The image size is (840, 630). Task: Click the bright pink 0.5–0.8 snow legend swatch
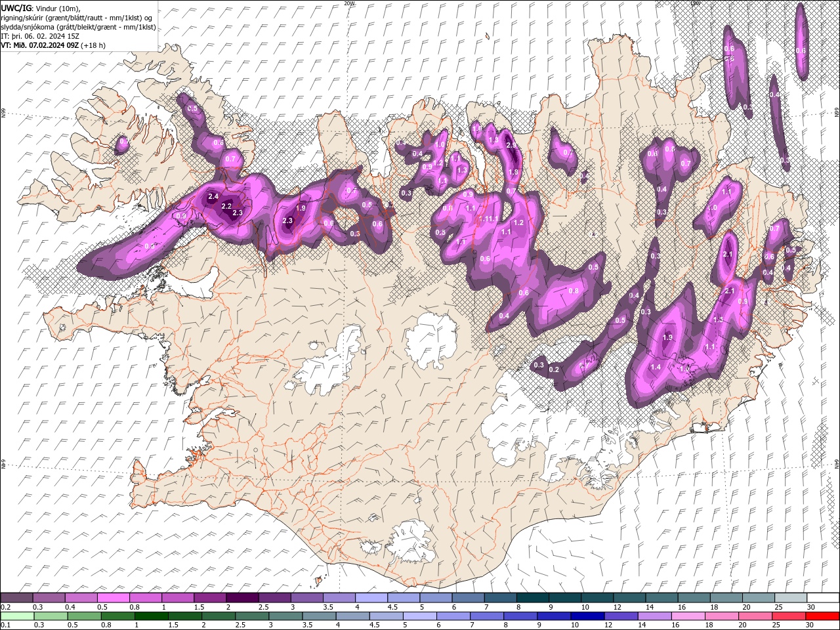[x=113, y=598]
